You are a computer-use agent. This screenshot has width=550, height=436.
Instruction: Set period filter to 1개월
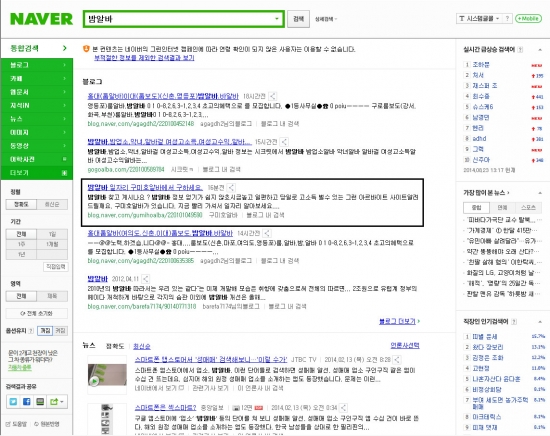(x=52, y=244)
